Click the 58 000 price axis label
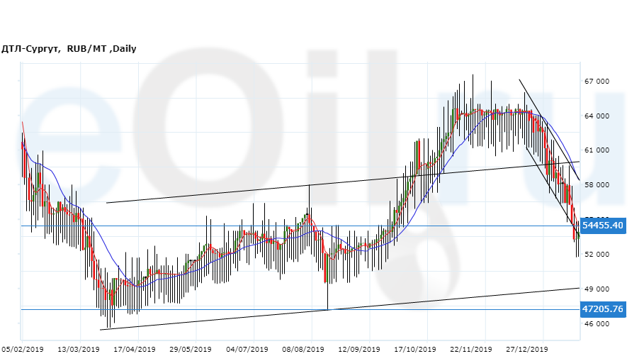The height and width of the screenshot is (361, 644). (x=597, y=185)
